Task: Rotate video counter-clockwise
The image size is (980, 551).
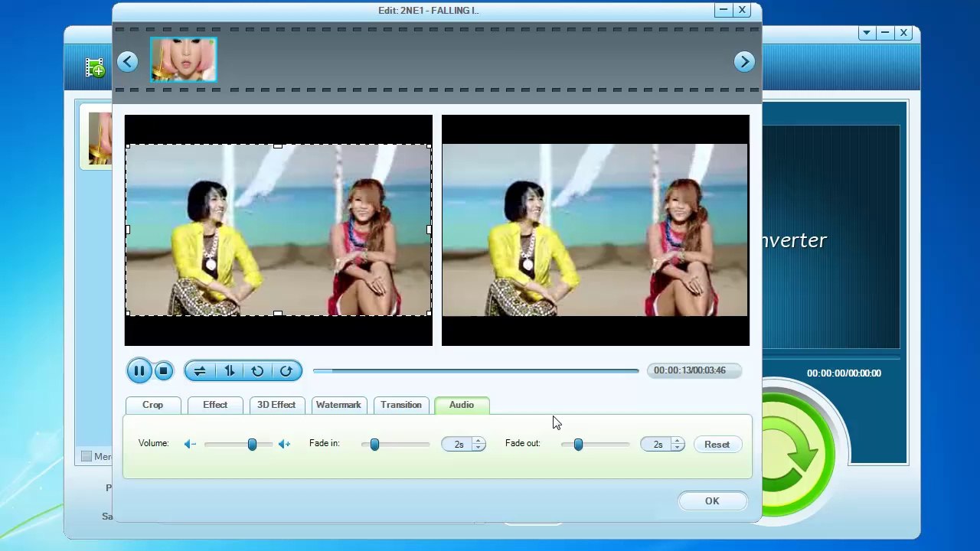Action: (x=258, y=371)
